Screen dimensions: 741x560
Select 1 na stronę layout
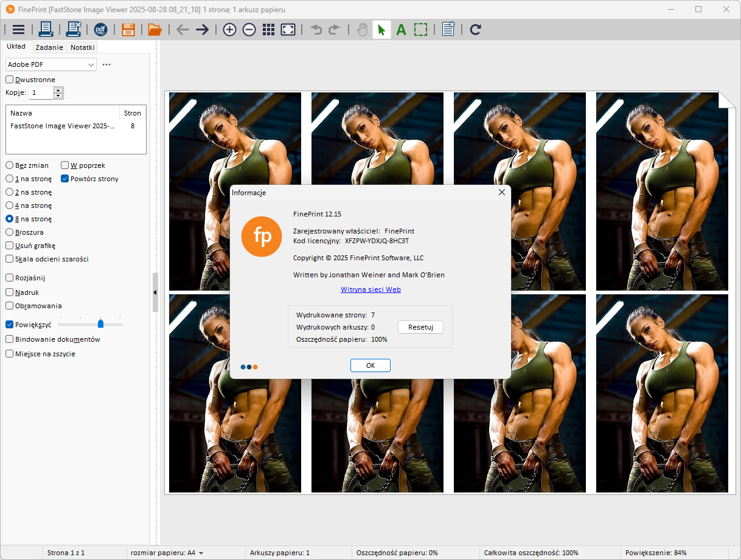[29, 179]
